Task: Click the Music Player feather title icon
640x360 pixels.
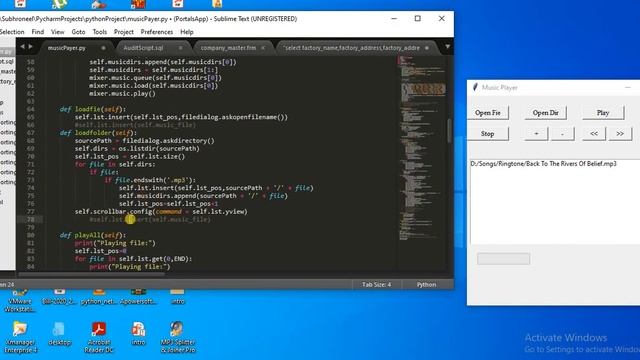Action: coord(475,87)
